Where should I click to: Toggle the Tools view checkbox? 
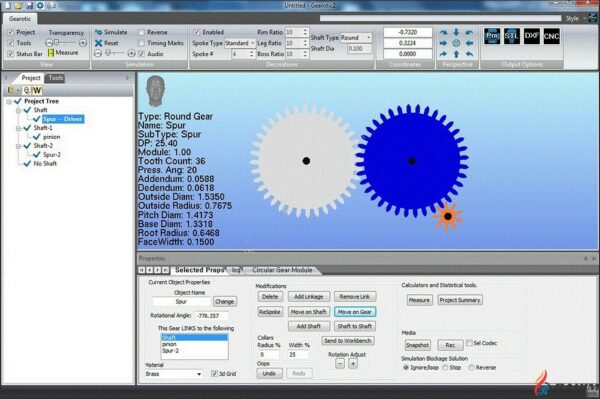(11, 43)
